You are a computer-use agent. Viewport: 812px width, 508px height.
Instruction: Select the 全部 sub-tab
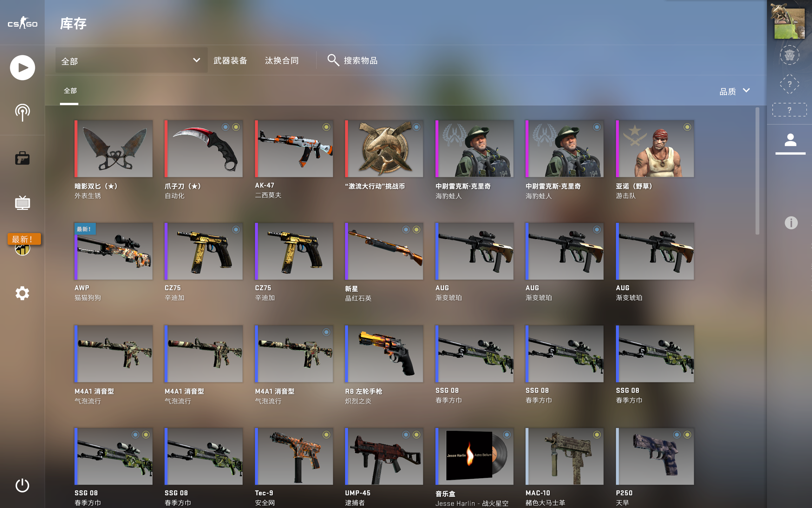(x=70, y=91)
